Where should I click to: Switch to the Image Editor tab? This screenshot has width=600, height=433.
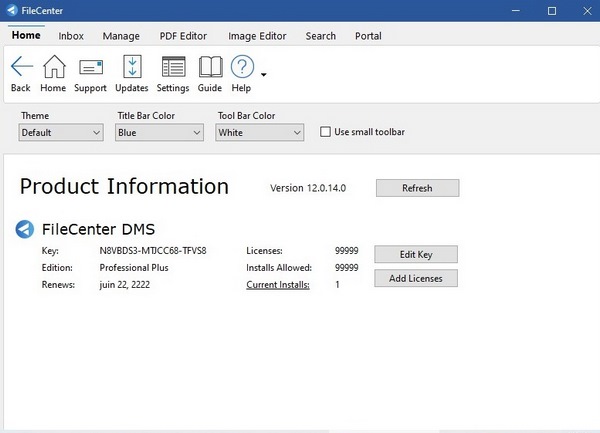[x=257, y=36]
